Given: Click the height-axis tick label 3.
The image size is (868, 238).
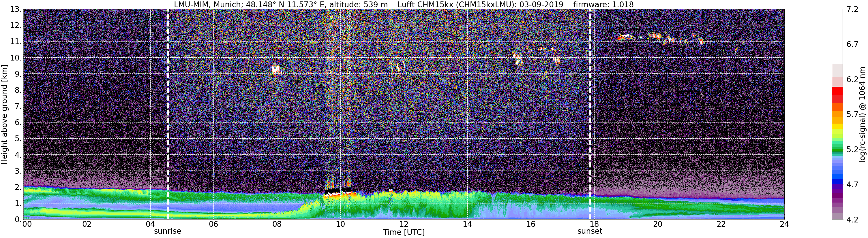Looking at the screenshot, I should 18,171.
